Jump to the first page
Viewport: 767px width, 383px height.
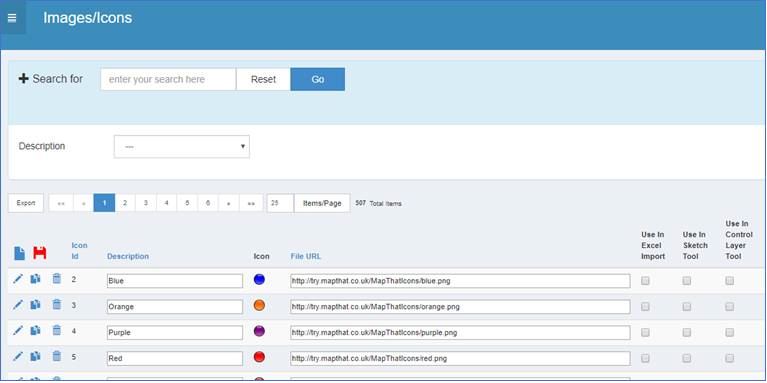[x=61, y=203]
